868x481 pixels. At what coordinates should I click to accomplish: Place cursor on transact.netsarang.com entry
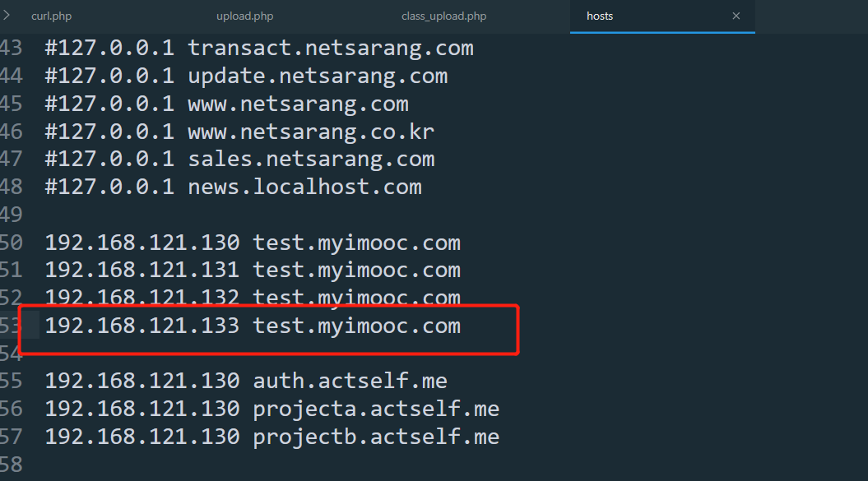(331, 48)
